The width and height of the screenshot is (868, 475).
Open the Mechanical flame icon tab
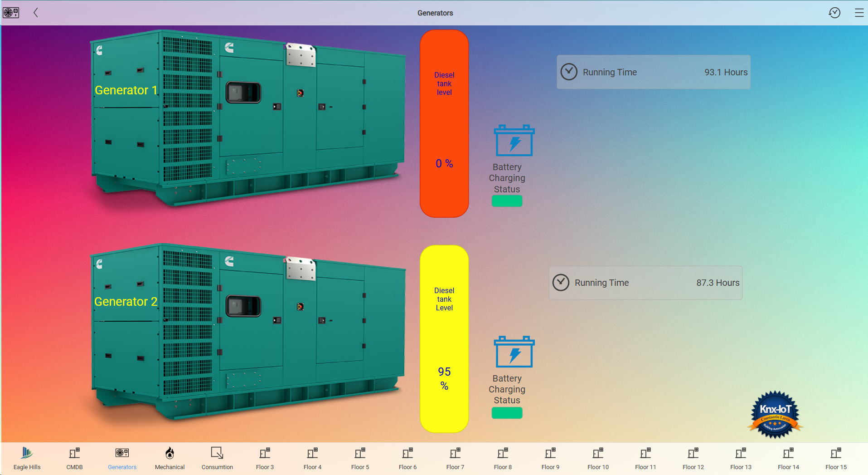tap(170, 457)
